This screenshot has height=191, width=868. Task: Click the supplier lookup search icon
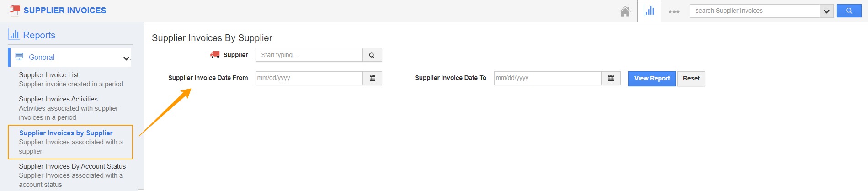372,55
